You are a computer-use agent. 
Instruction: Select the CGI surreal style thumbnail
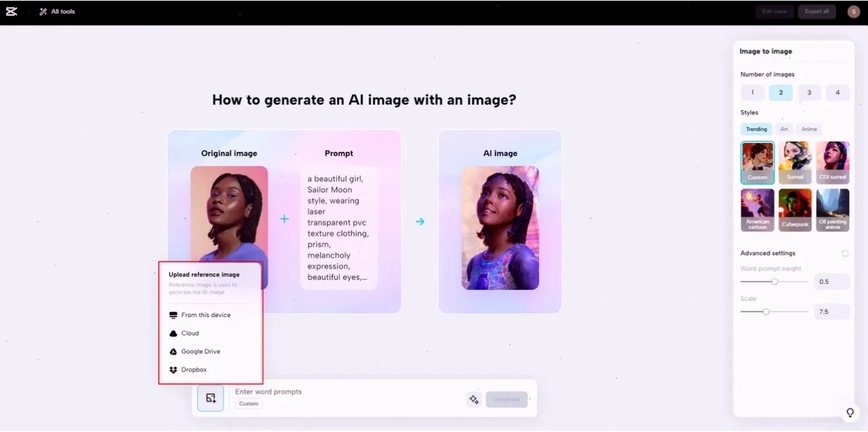833,163
